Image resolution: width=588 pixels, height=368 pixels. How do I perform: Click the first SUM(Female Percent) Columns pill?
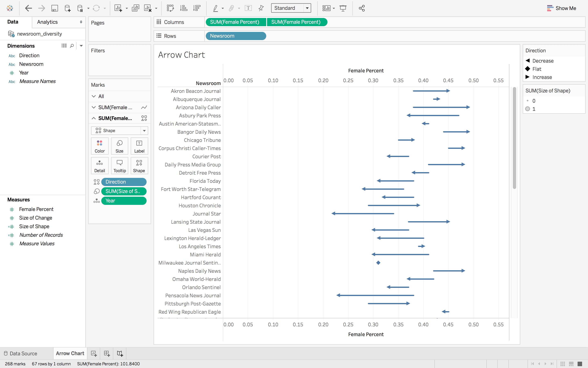[236, 22]
